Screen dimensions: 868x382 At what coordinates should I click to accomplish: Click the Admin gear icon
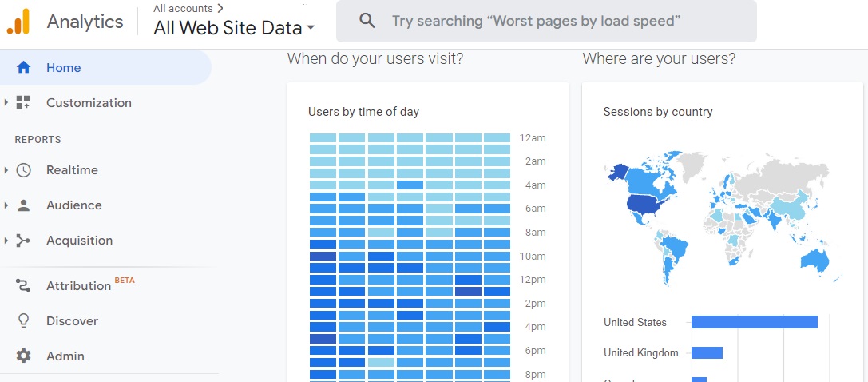(x=24, y=356)
